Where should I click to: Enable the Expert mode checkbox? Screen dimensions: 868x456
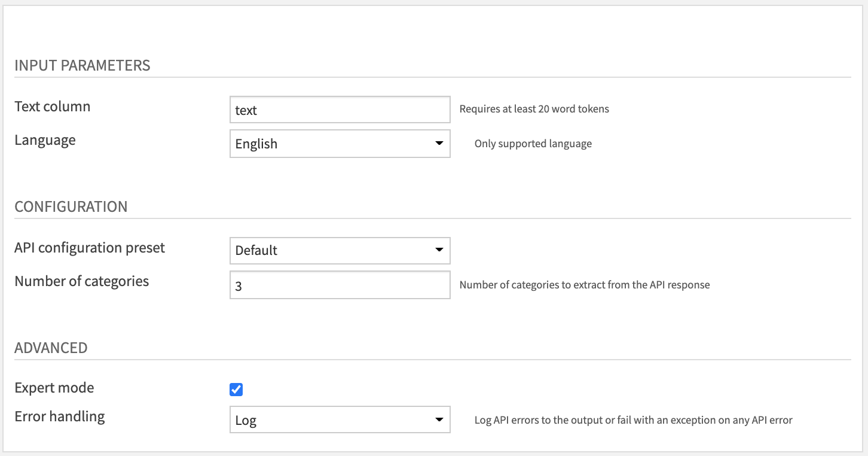(x=237, y=389)
